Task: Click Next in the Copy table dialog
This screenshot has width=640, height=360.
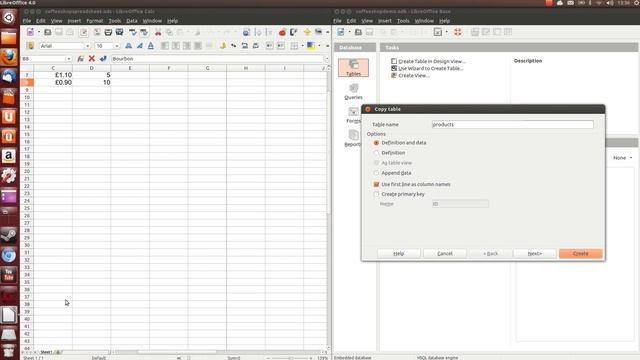Action: (x=535, y=253)
